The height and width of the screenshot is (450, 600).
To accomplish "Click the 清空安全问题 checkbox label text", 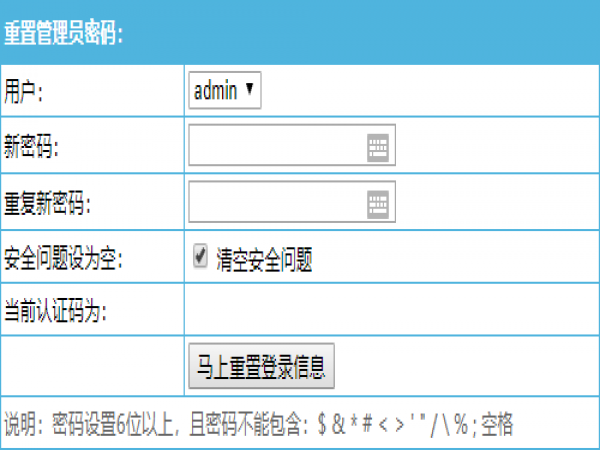I will click(265, 260).
